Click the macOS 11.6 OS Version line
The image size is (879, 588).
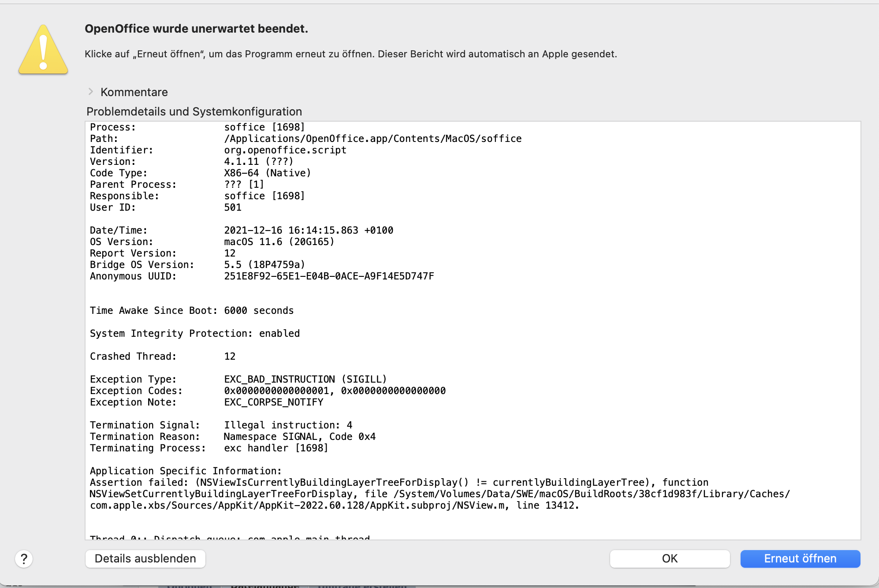coord(279,242)
